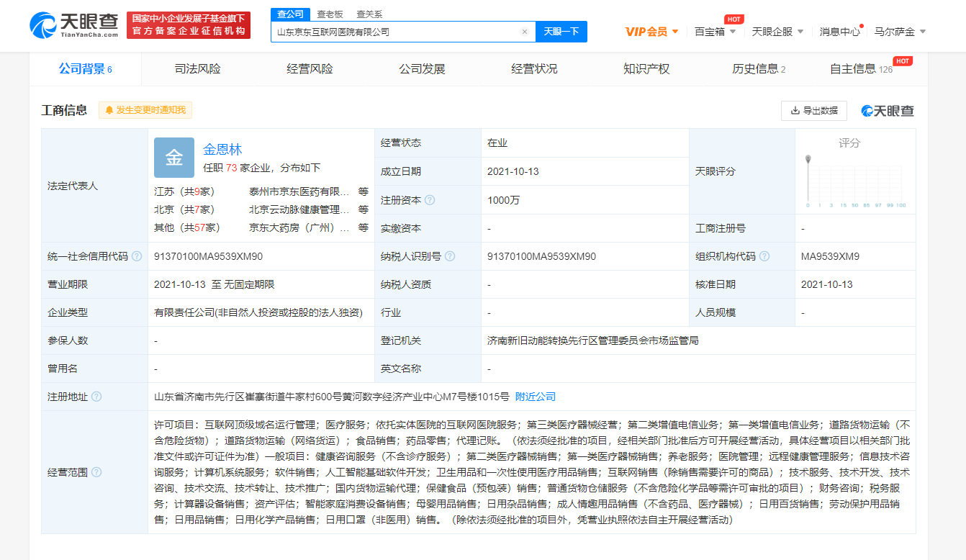Viewport: 966px width, 560px height.
Task: Clear the search box with X icon
Action: 525,32
